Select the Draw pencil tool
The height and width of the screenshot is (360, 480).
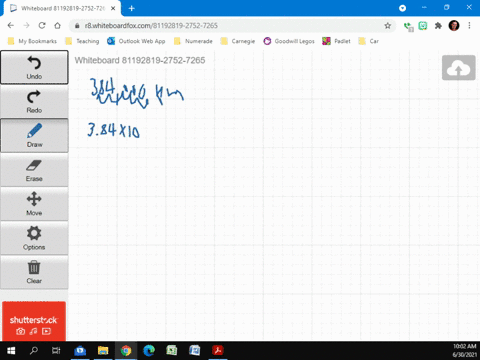click(34, 135)
